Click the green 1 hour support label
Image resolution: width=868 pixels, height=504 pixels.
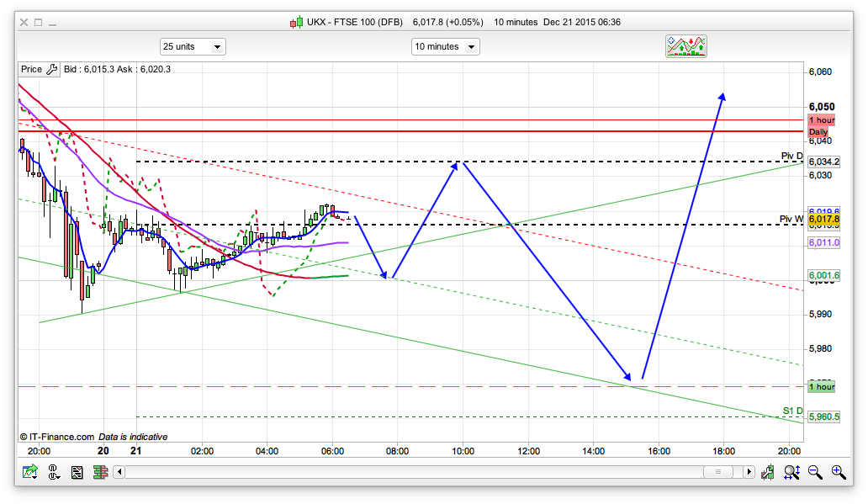(x=821, y=386)
